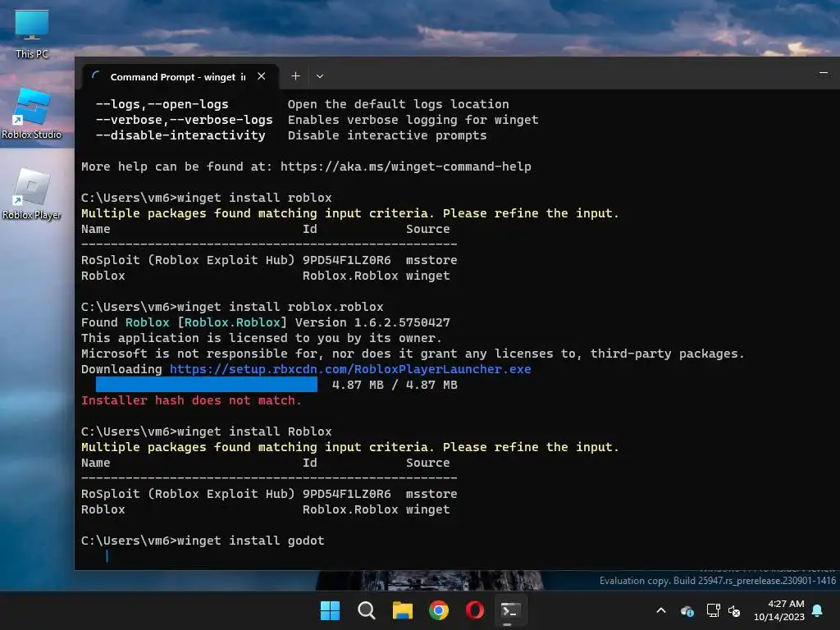Click '--logs,--open-logs' option text
The width and height of the screenshot is (840, 630).
coord(162,104)
